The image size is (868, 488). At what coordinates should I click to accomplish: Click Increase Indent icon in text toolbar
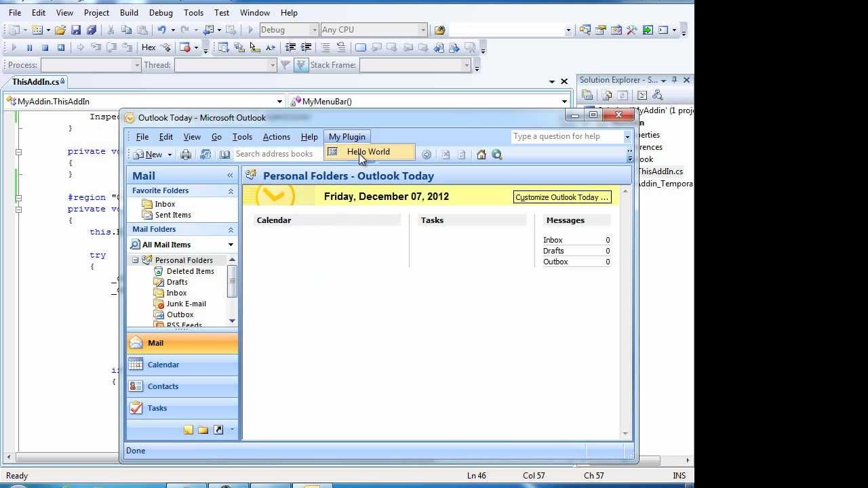pyautogui.click(x=306, y=47)
